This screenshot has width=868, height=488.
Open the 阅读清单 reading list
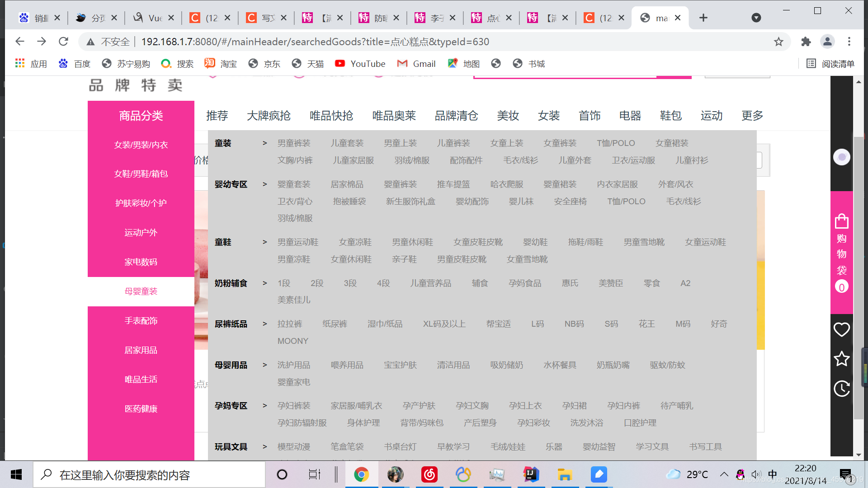point(830,64)
